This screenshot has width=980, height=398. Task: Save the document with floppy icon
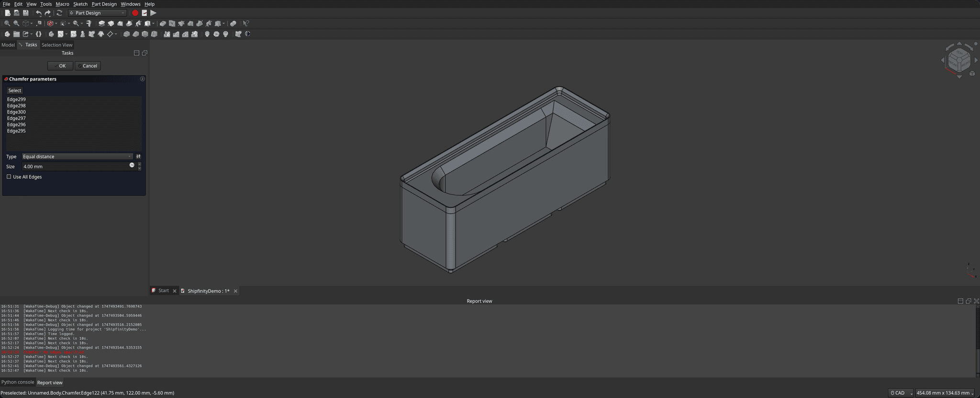click(x=25, y=13)
